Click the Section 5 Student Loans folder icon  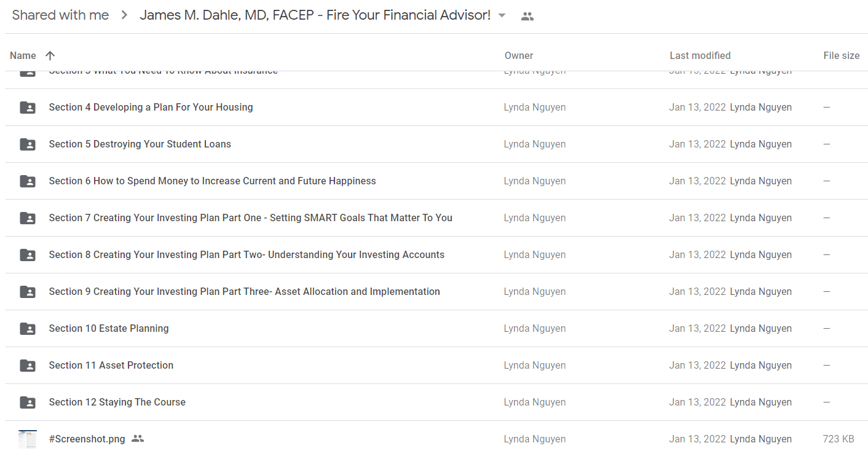pyautogui.click(x=28, y=144)
